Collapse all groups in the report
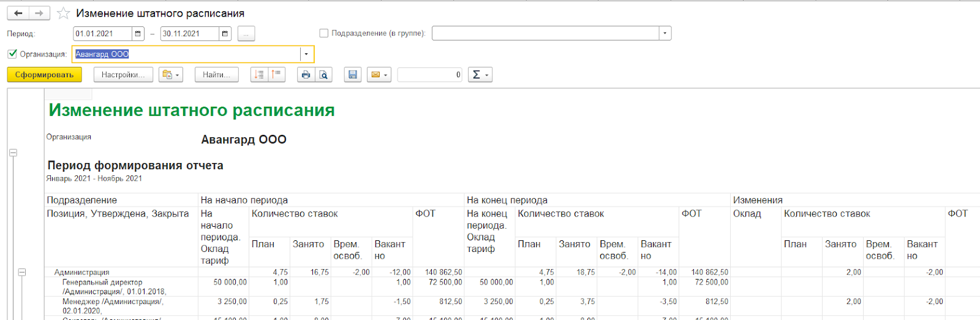The height and width of the screenshot is (320, 980). (277, 75)
